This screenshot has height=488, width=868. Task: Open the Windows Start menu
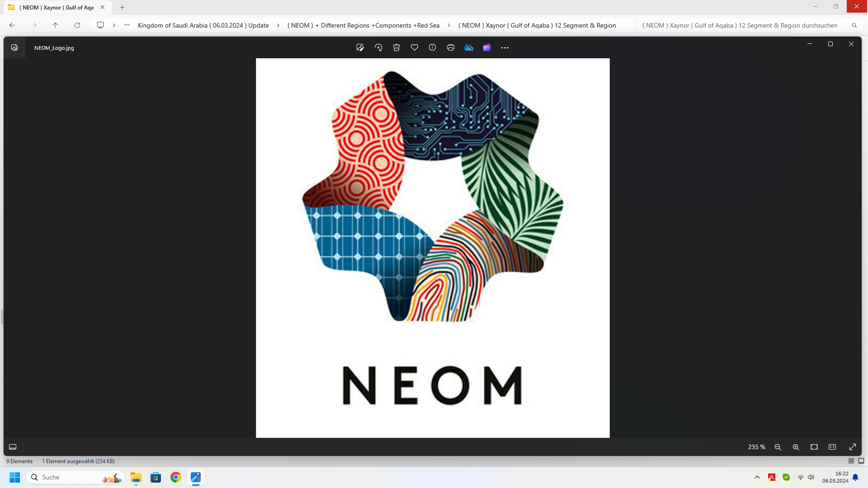(x=14, y=477)
